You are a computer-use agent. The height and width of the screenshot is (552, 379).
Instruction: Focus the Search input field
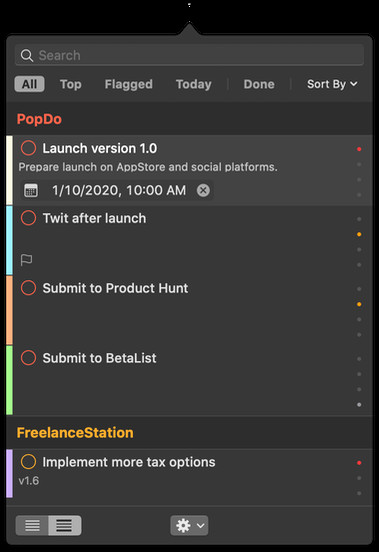(189, 55)
